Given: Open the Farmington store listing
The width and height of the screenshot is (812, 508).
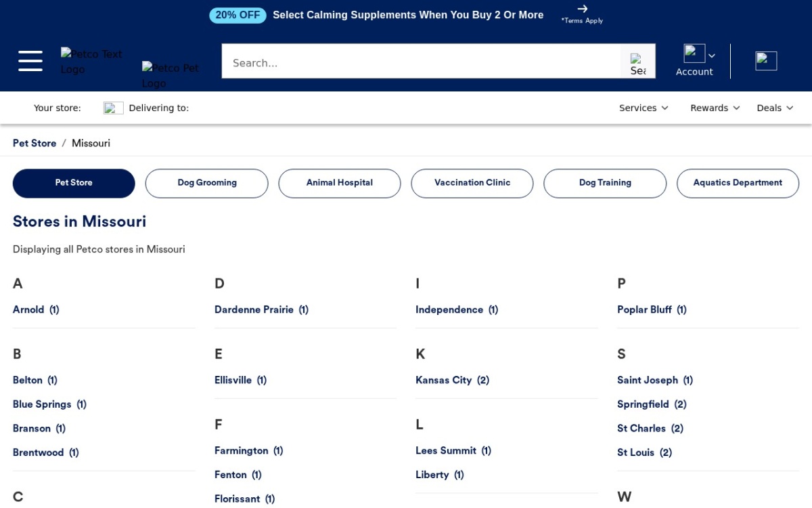Looking at the screenshot, I should point(248,450).
